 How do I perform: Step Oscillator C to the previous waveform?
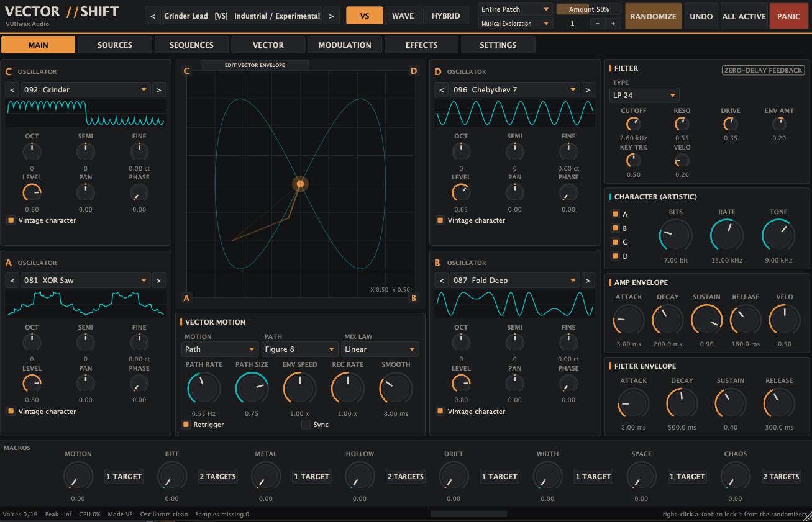(x=12, y=90)
